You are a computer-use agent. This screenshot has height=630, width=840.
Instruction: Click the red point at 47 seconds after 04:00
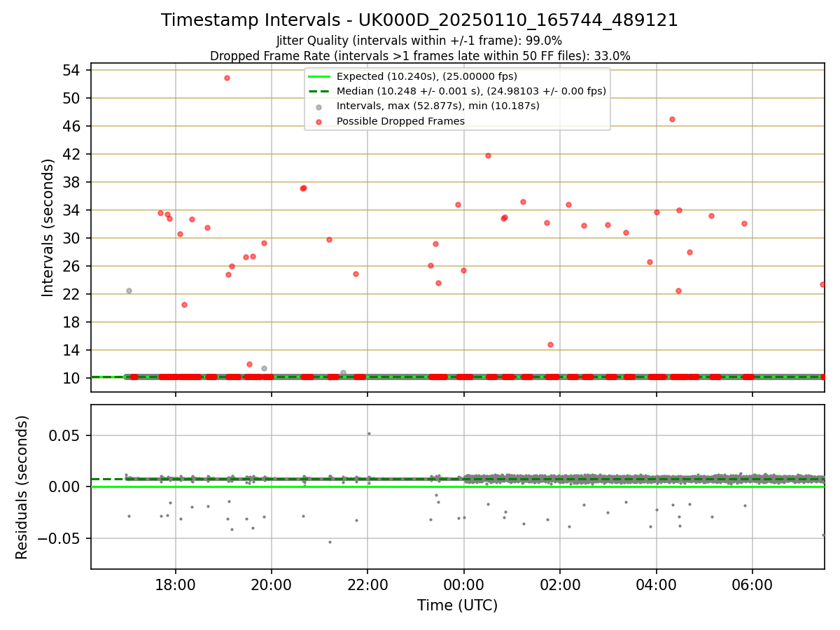(x=672, y=119)
